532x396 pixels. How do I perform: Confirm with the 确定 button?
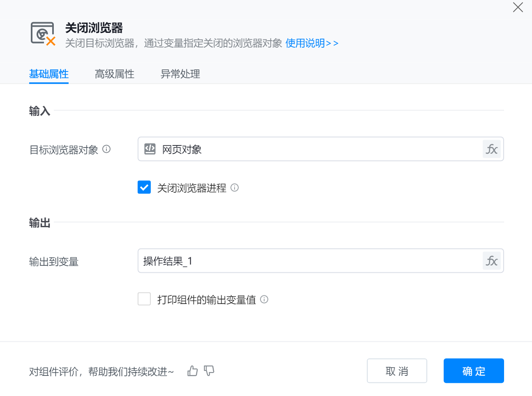pyautogui.click(x=474, y=371)
